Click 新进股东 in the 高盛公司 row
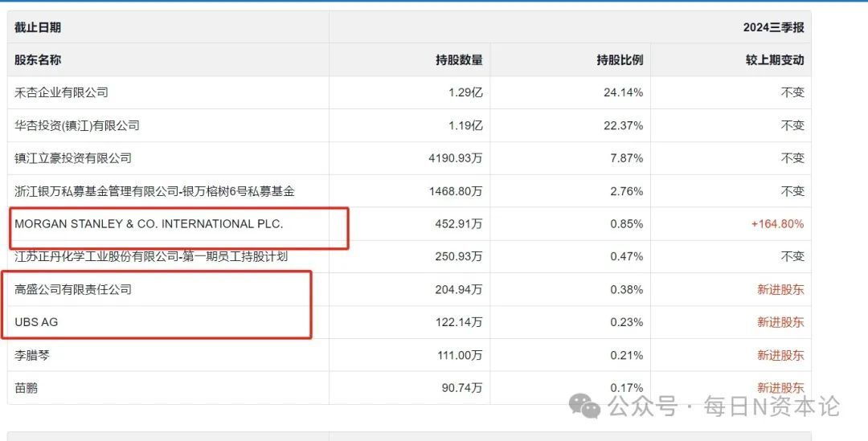868x441 pixels. pos(780,289)
